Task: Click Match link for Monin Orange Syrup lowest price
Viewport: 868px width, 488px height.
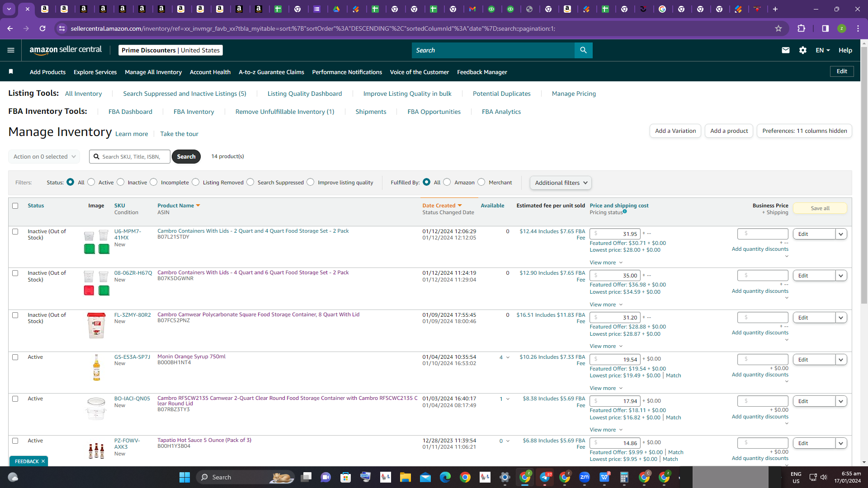Action: [x=674, y=375]
